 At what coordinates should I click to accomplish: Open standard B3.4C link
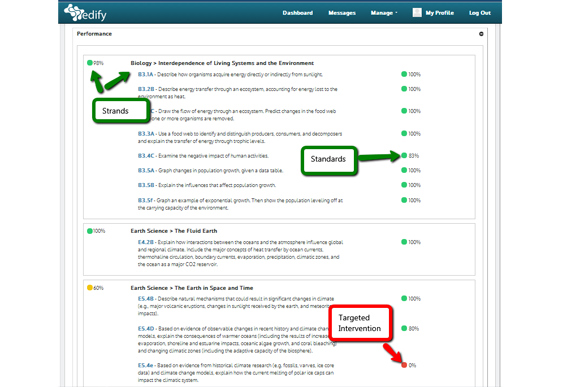coord(146,156)
